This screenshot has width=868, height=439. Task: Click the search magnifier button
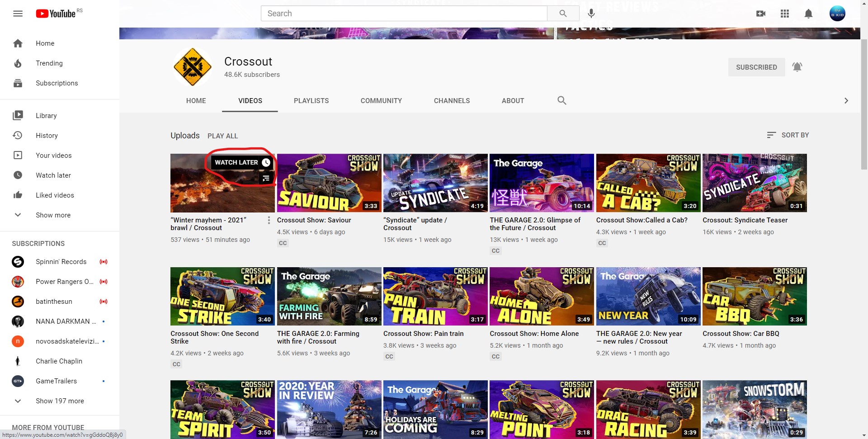[563, 14]
